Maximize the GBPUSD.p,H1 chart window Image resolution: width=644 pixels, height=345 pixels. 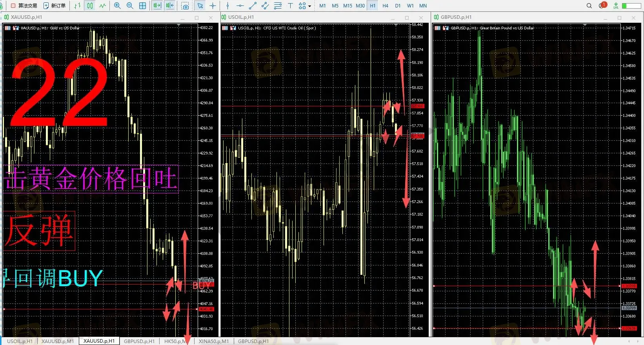pos(619,18)
